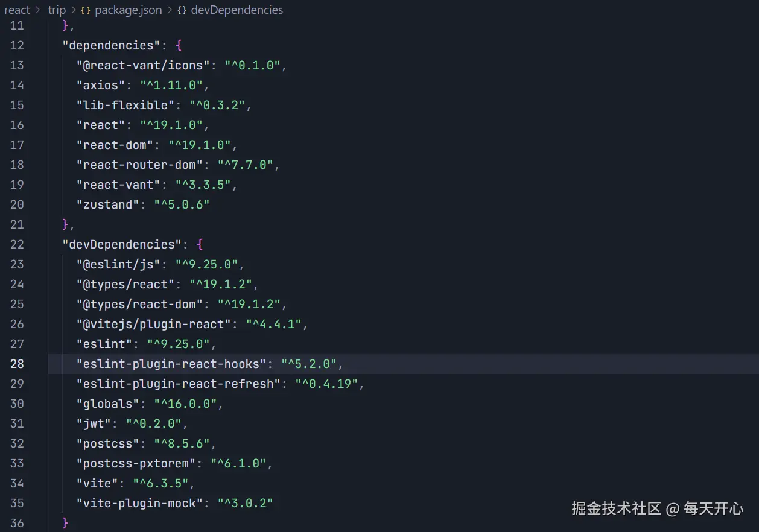Click line number 22 in the gutter
This screenshot has height=532, width=759.
coord(17,244)
